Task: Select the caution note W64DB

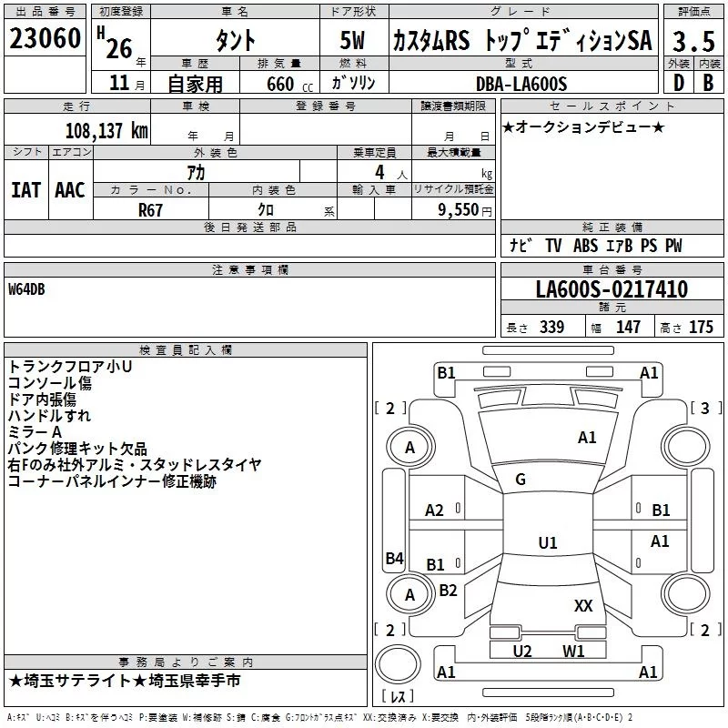Action: pos(27,289)
